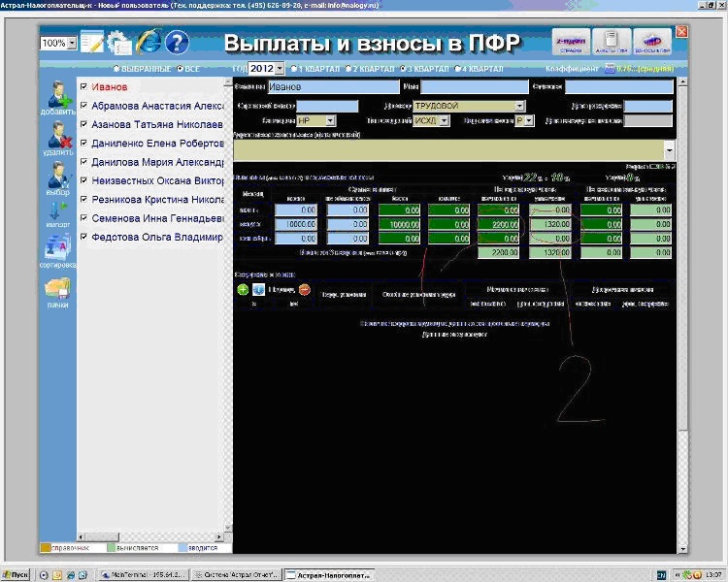Open the 'выбор' employee selection icon
728x582 pixels.
[57, 177]
